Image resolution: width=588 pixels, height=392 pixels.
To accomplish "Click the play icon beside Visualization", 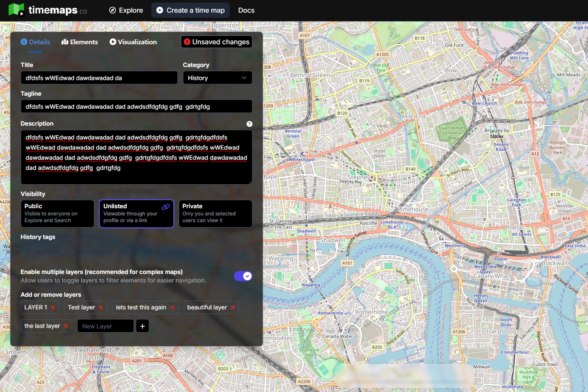I will pos(112,42).
